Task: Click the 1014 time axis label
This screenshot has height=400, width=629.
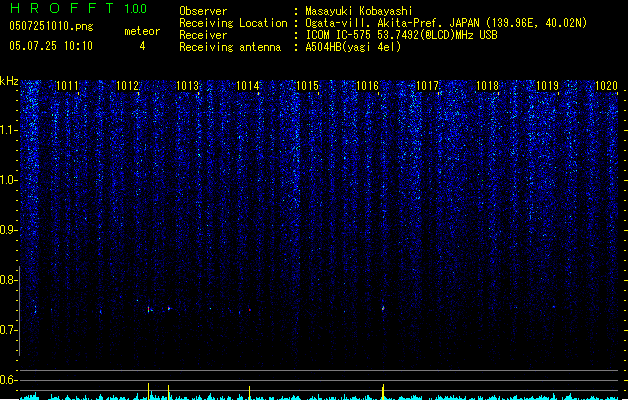Action: coord(248,86)
